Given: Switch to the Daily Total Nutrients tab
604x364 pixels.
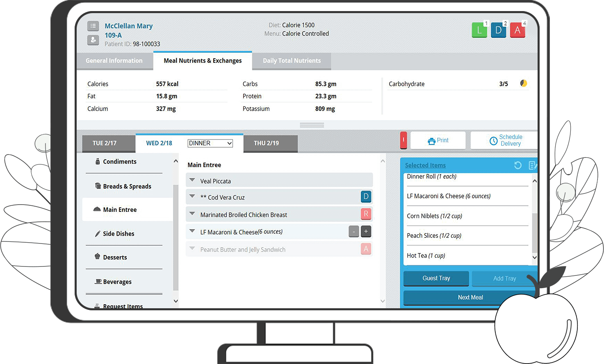Looking at the screenshot, I should 292,61.
